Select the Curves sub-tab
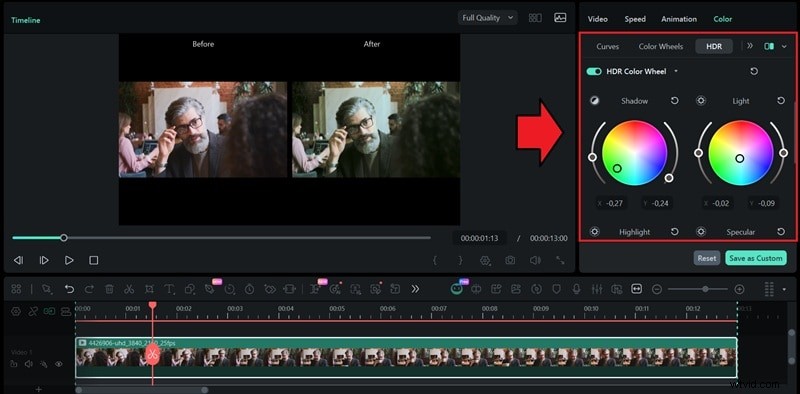 (x=608, y=46)
